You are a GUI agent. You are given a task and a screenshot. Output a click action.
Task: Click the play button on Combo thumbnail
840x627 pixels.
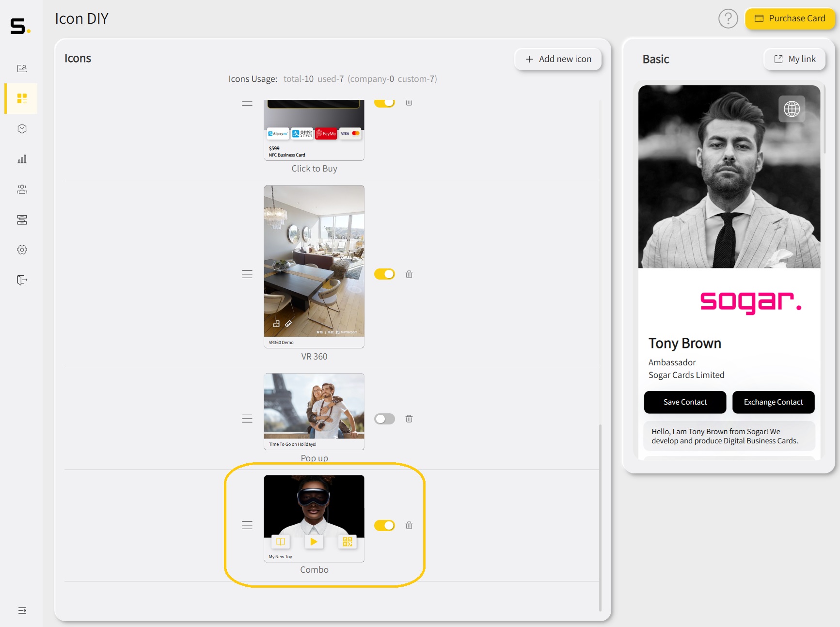click(314, 542)
